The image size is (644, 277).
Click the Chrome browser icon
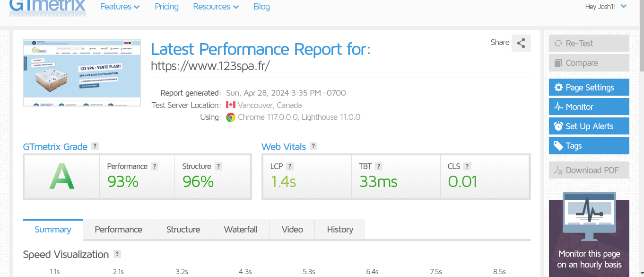coord(231,117)
